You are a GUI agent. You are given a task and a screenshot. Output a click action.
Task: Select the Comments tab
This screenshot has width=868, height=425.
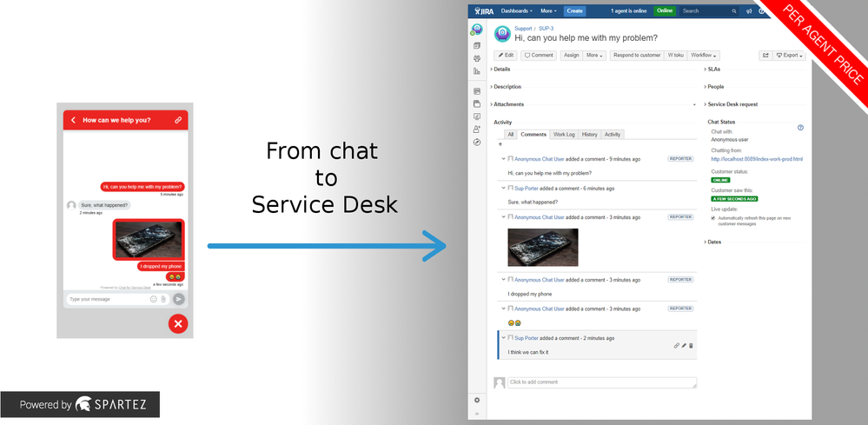[533, 135]
